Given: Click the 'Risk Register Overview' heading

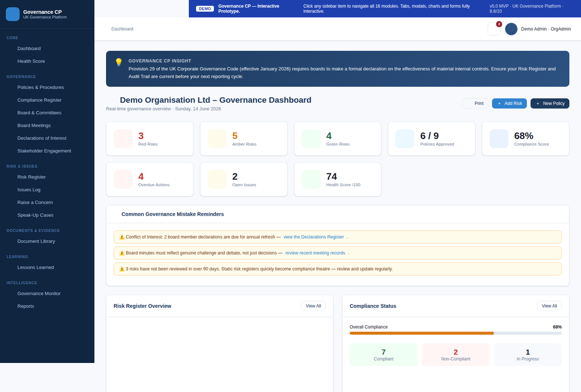Looking at the screenshot, I should [x=142, y=306].
